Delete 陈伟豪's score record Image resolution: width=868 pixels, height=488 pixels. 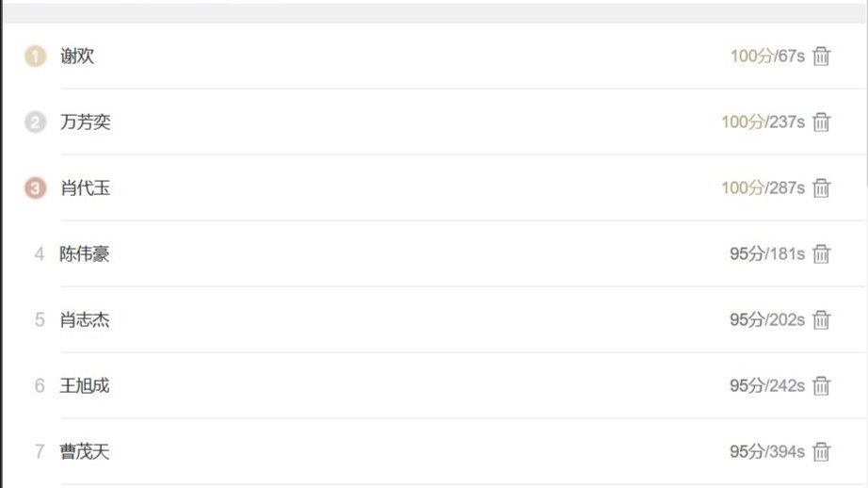[822, 254]
